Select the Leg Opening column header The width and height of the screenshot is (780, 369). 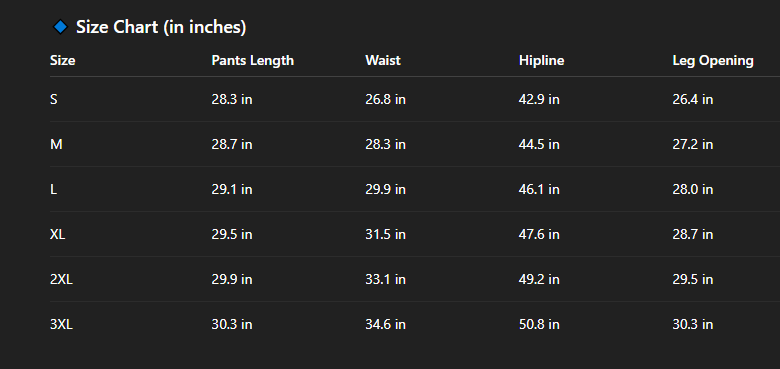(x=713, y=61)
